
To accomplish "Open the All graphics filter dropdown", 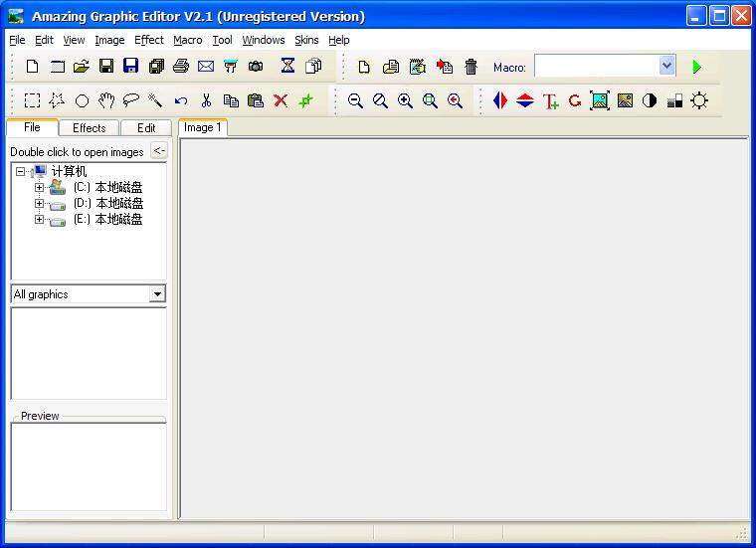I will 157,293.
